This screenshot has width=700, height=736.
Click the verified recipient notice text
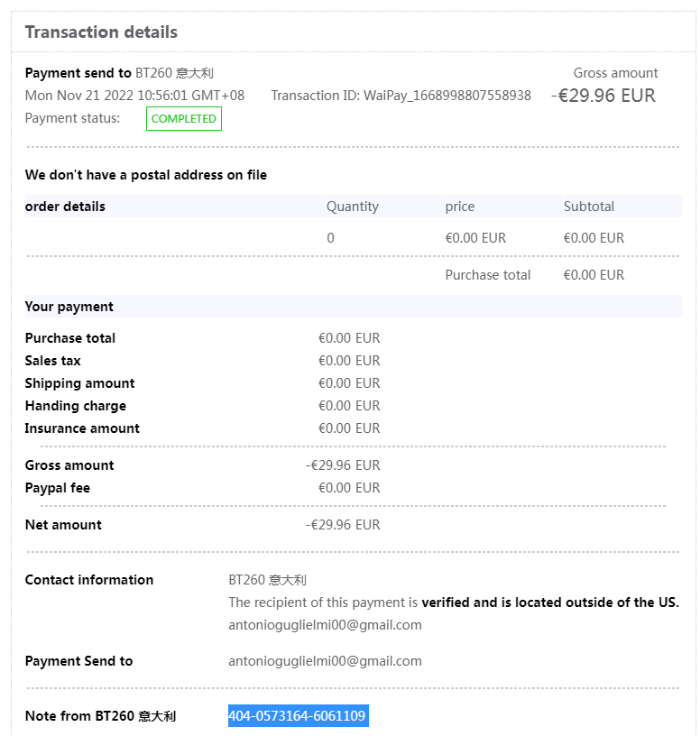tap(453, 603)
